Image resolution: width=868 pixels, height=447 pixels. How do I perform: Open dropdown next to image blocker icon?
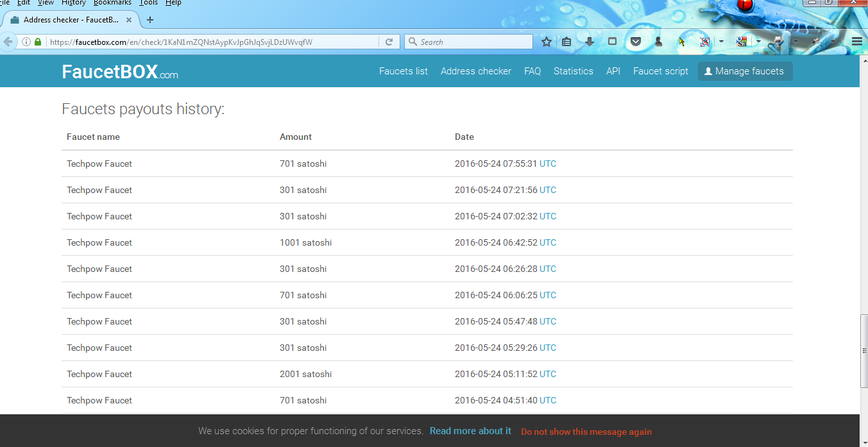(721, 42)
